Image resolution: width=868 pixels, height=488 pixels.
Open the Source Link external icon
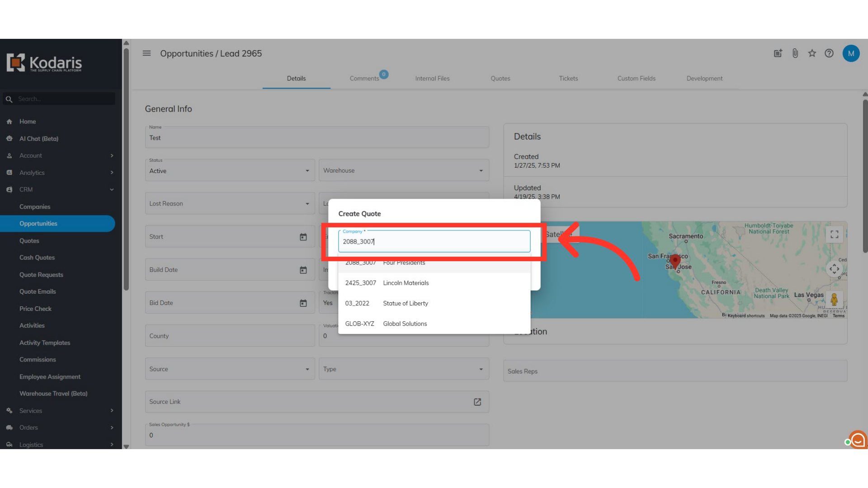pos(477,402)
